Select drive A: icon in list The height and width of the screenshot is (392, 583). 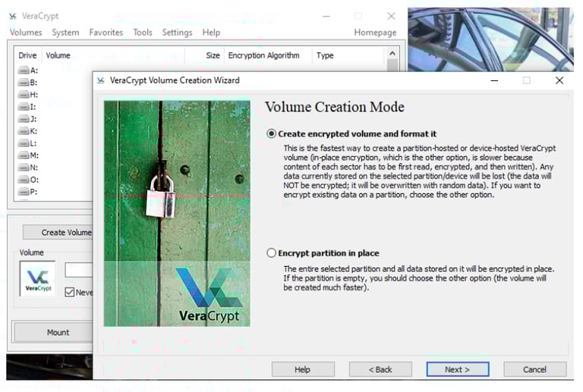[24, 71]
